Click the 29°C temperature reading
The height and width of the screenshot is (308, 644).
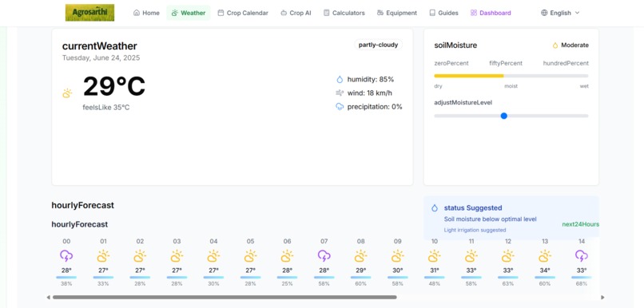tap(114, 86)
